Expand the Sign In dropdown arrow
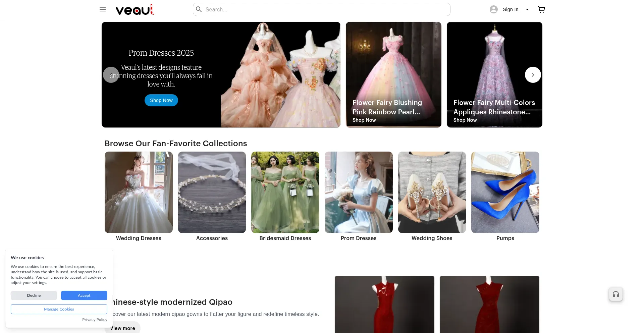 tap(527, 9)
